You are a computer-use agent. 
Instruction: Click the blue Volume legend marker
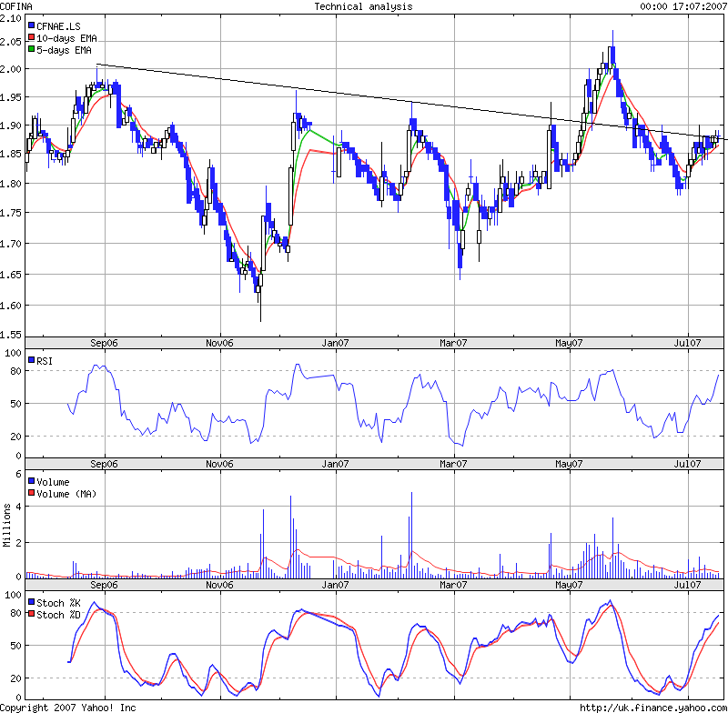[x=32, y=482]
